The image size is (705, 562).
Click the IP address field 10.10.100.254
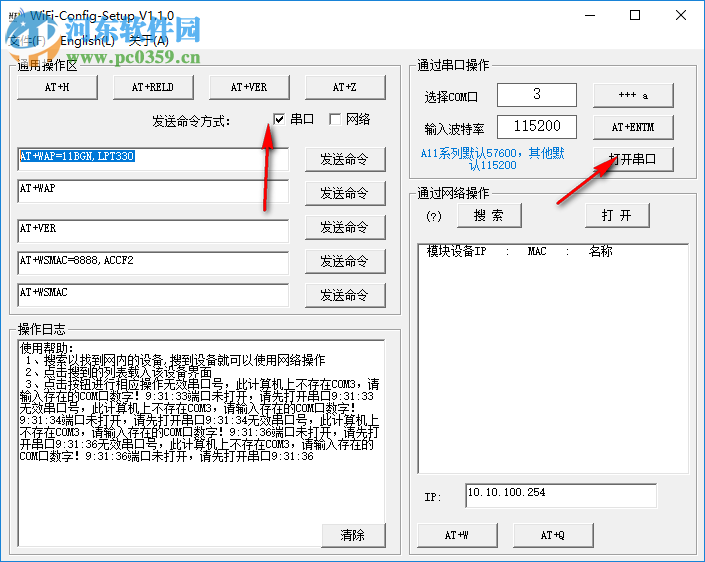pyautogui.click(x=561, y=496)
